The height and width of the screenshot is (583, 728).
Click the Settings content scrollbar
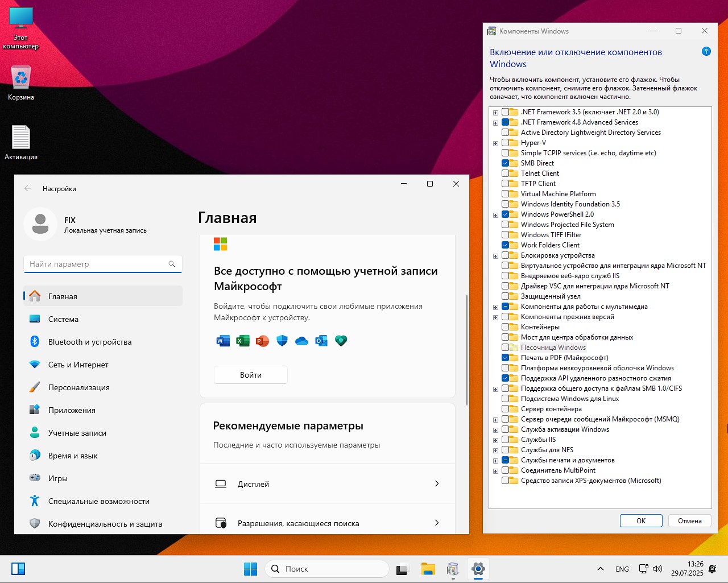coord(466,350)
